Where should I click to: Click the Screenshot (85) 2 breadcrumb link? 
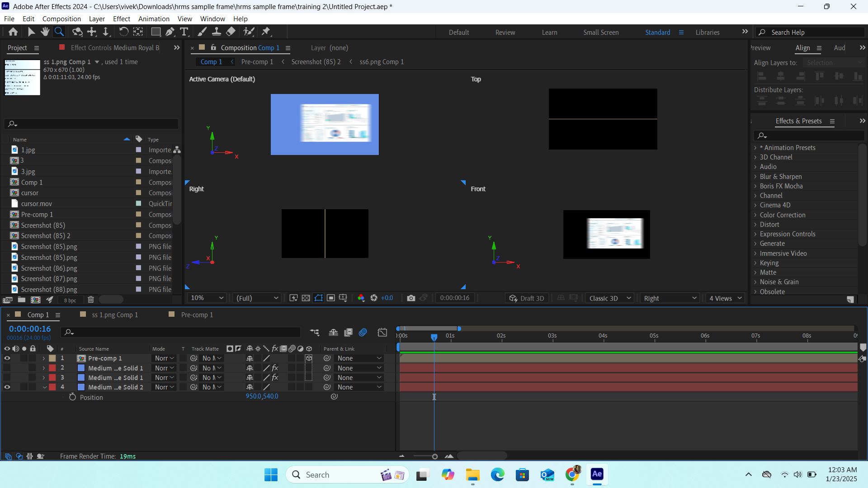[316, 61]
